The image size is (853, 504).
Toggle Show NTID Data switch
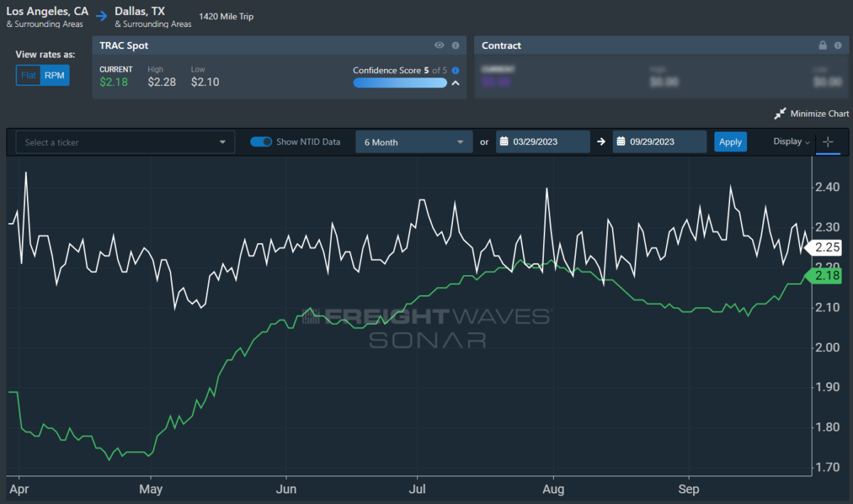(x=261, y=141)
